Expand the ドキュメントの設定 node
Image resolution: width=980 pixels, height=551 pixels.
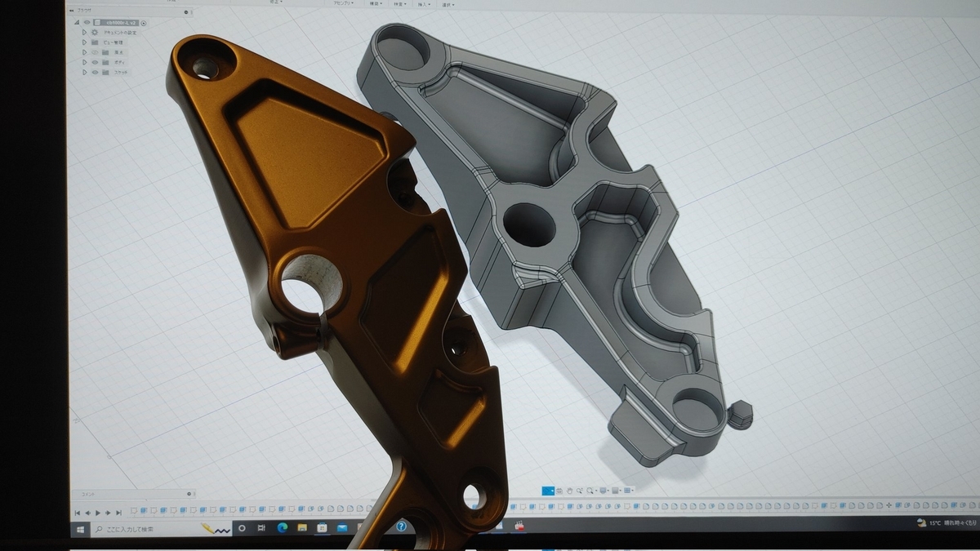pyautogui.click(x=84, y=33)
